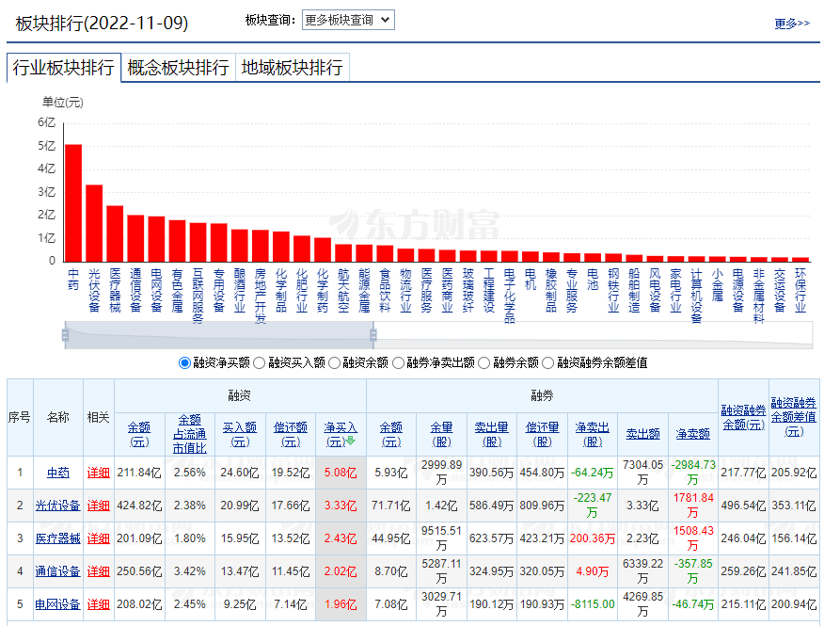The height and width of the screenshot is (626, 840).
Task: Click the 光伏设备 bar in the chart
Action: (x=94, y=222)
